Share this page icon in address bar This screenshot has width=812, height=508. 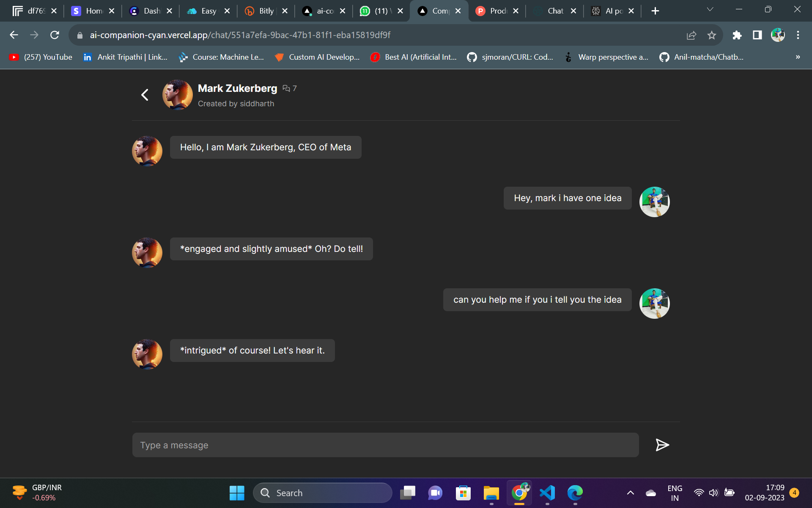691,35
